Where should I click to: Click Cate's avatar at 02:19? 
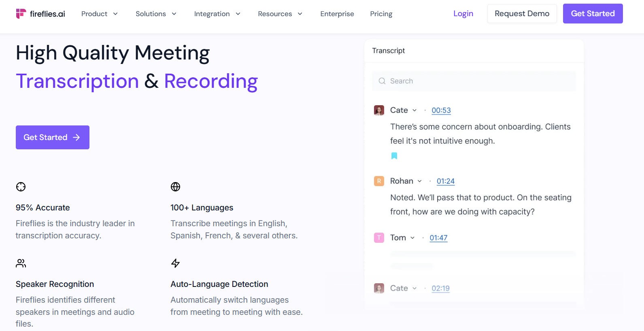379,288
